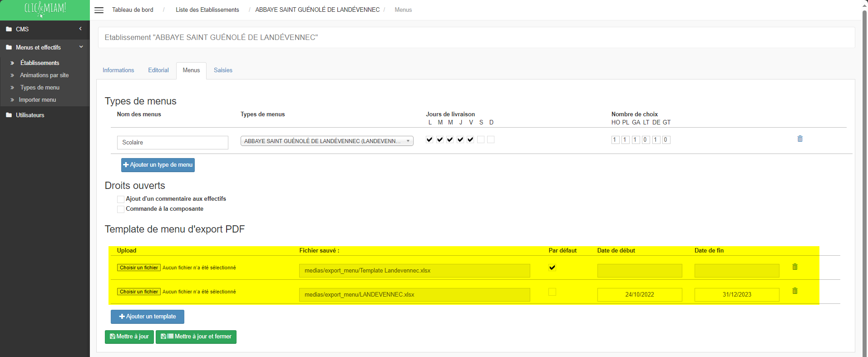Choose a file for LANDEVENNEC.xlsx row
This screenshot has height=357, width=868.
coord(139,292)
